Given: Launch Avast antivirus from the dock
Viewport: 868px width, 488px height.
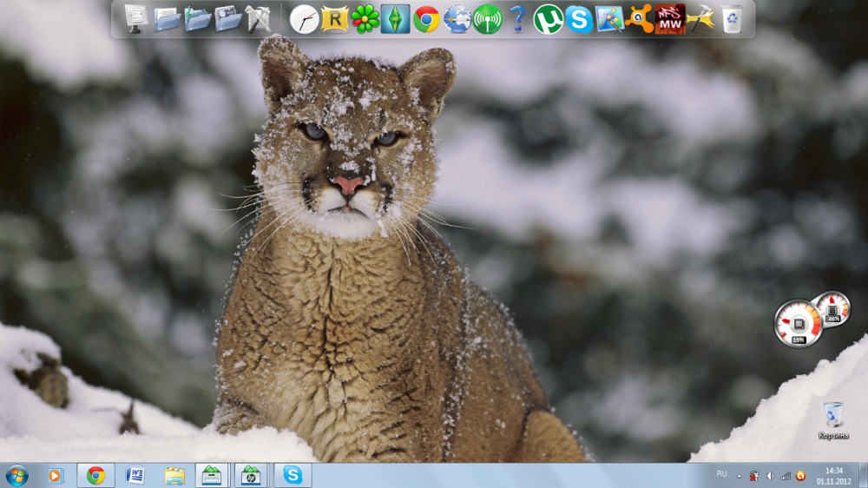Looking at the screenshot, I should coord(640,19).
